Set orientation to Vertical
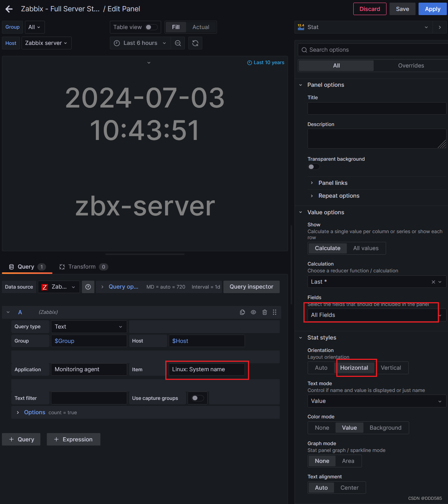The image size is (448, 504). [x=391, y=368]
